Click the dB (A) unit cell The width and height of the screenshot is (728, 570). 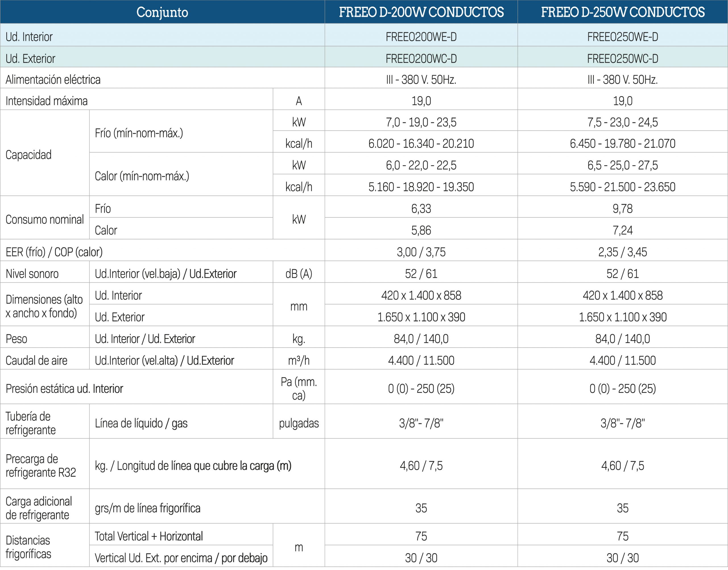tap(299, 274)
